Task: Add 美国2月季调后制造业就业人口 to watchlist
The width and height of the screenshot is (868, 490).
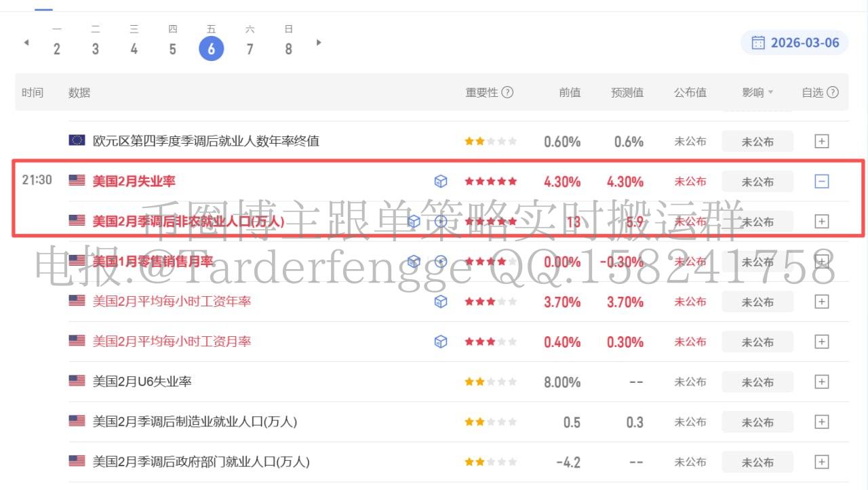Action: (x=821, y=422)
